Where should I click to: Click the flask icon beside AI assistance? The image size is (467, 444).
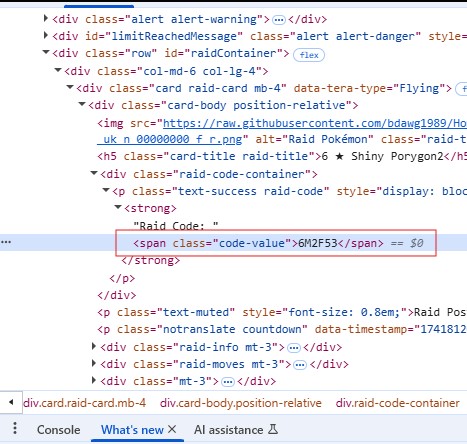pyautogui.click(x=273, y=429)
